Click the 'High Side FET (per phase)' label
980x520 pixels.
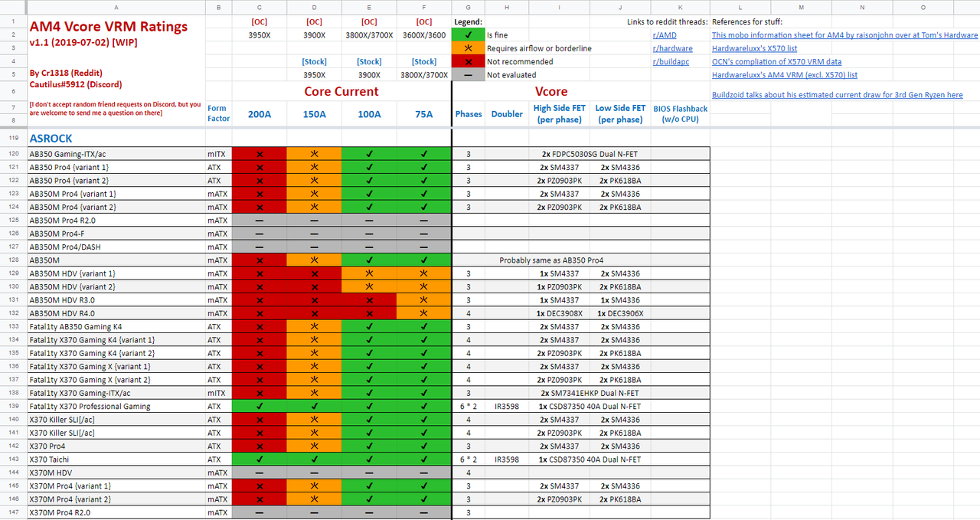(x=559, y=113)
